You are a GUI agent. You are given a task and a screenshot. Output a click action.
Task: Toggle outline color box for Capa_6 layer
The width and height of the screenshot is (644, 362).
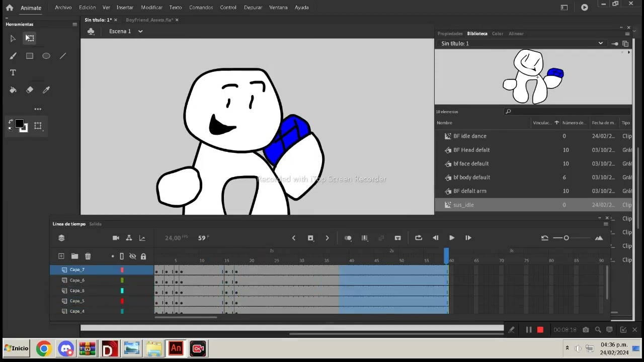click(x=122, y=280)
